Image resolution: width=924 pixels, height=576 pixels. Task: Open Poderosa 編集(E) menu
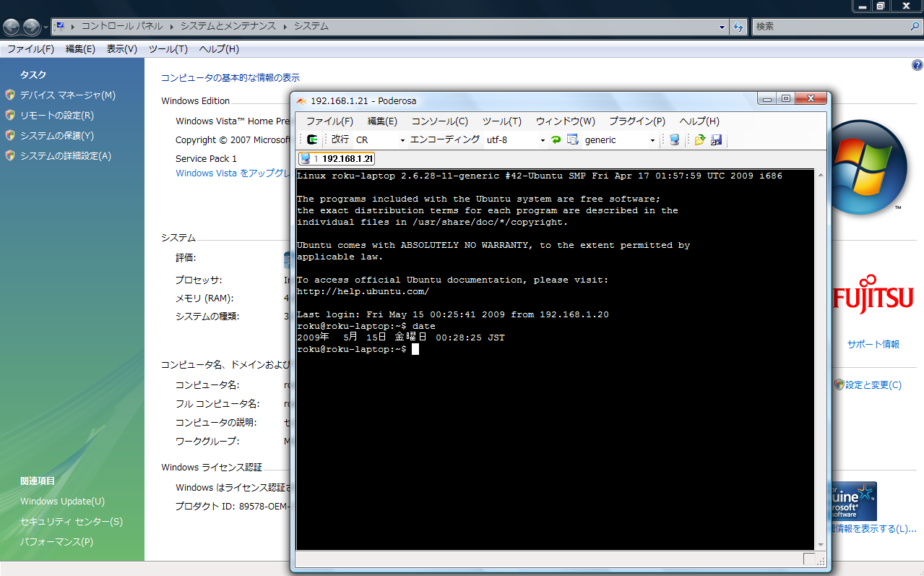coord(382,121)
